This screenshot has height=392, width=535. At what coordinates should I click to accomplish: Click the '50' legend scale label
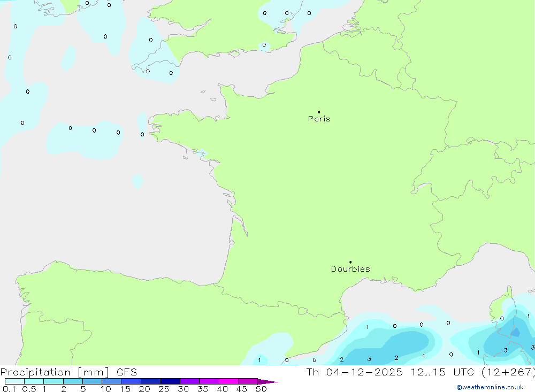261,389
